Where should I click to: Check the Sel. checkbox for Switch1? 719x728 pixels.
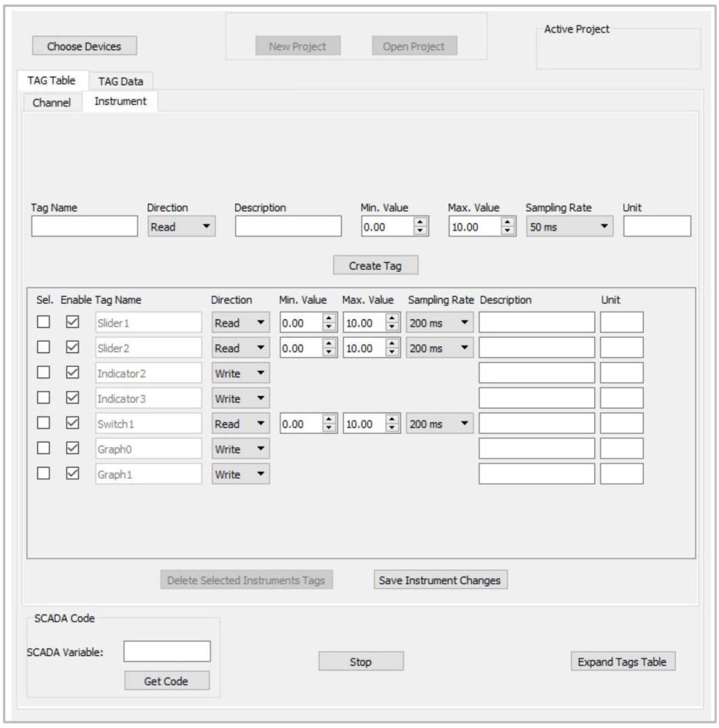[x=43, y=423]
